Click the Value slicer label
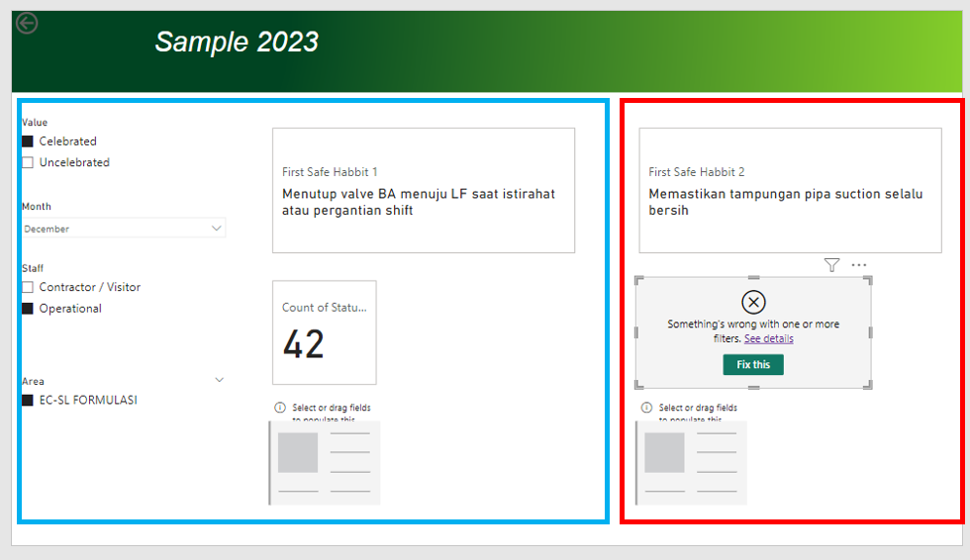The height and width of the screenshot is (560, 970). coord(36,123)
